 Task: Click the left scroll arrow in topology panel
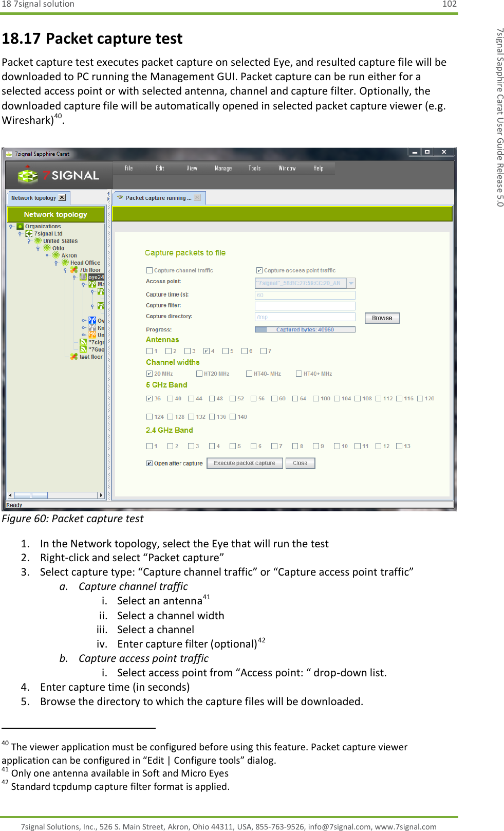(10, 495)
